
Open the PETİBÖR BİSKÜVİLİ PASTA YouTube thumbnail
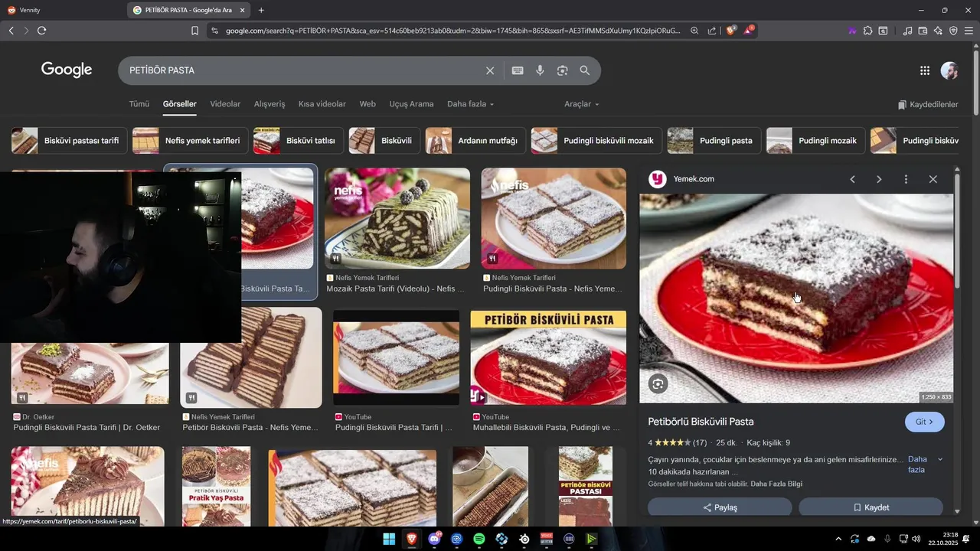(x=548, y=357)
